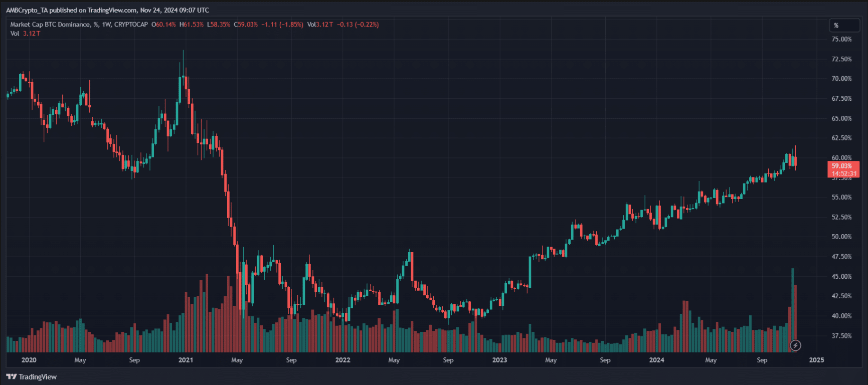Click the Market Cap BTC Dominance title

point(50,24)
